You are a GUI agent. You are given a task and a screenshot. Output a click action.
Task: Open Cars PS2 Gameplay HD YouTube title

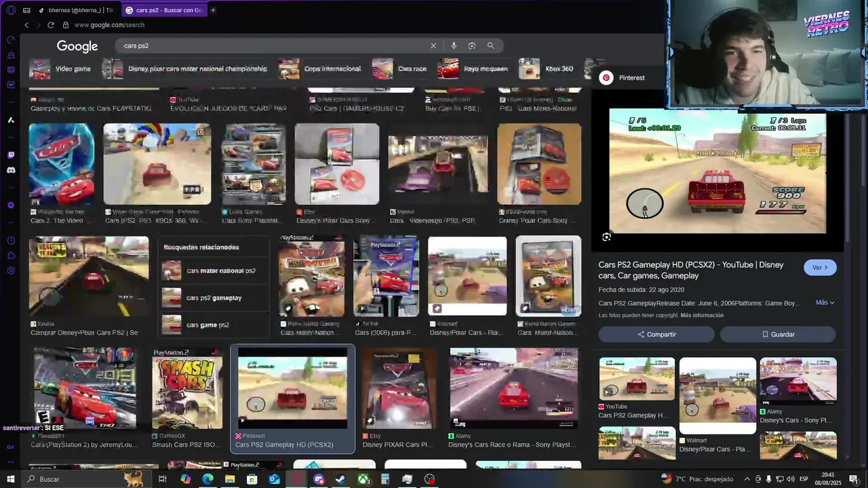(691, 270)
